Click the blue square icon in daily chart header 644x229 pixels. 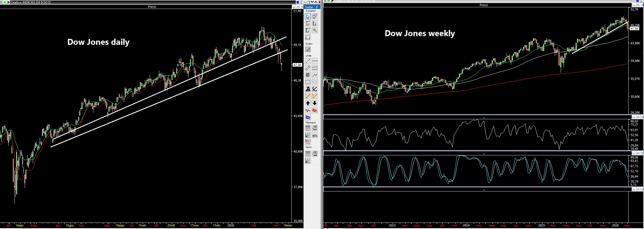298,2
